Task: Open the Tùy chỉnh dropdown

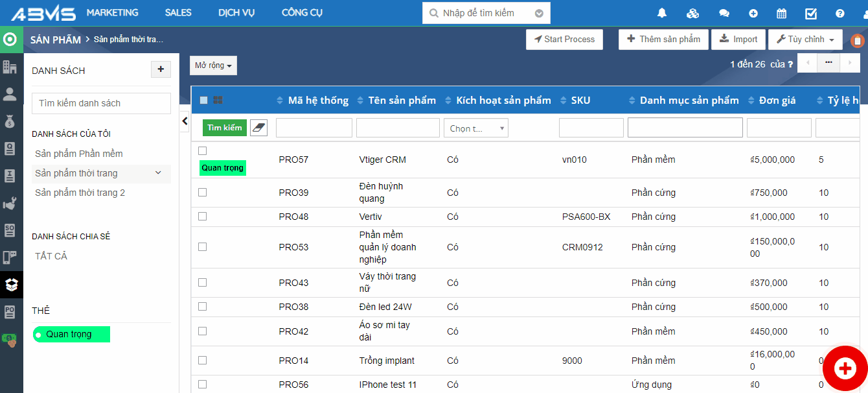Action: pos(805,40)
